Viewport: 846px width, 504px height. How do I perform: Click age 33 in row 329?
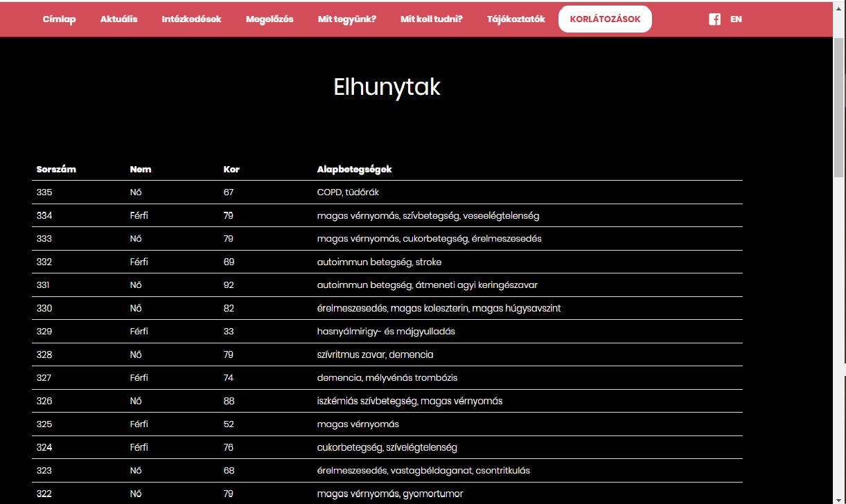tap(229, 332)
